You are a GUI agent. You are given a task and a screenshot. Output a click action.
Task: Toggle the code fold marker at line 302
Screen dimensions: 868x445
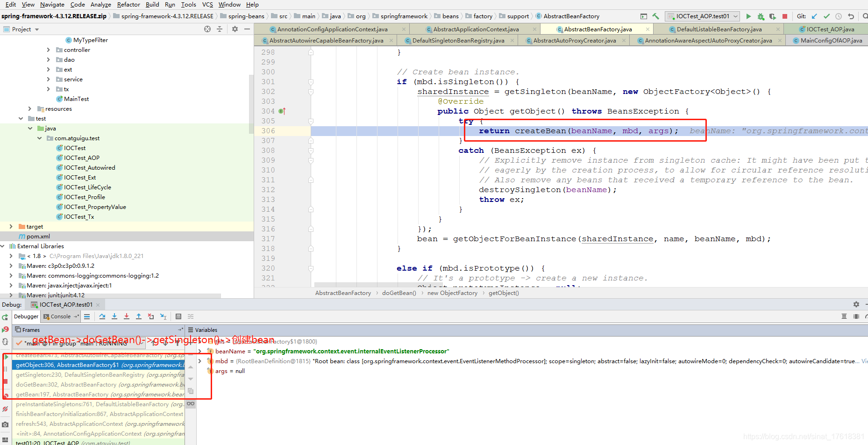tap(311, 92)
